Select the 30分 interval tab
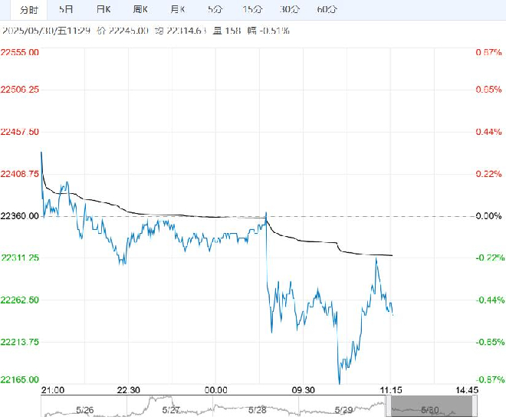Screen dimensions: 506x420 point(290,9)
